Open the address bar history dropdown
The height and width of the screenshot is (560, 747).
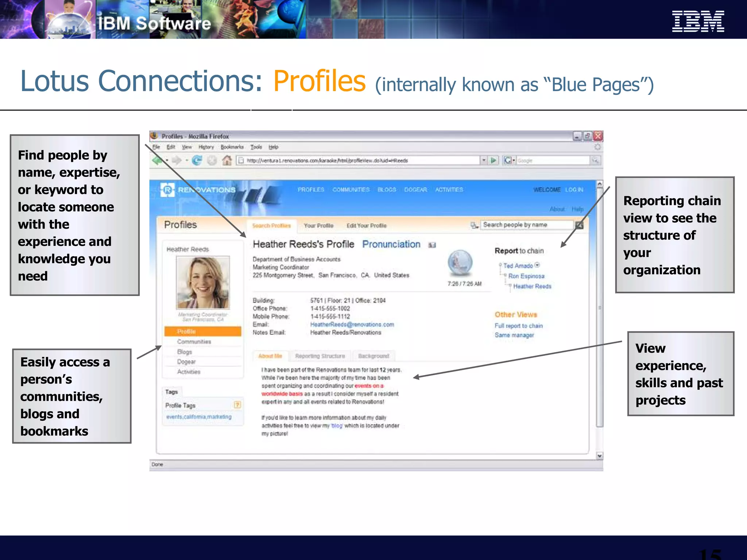[484, 160]
